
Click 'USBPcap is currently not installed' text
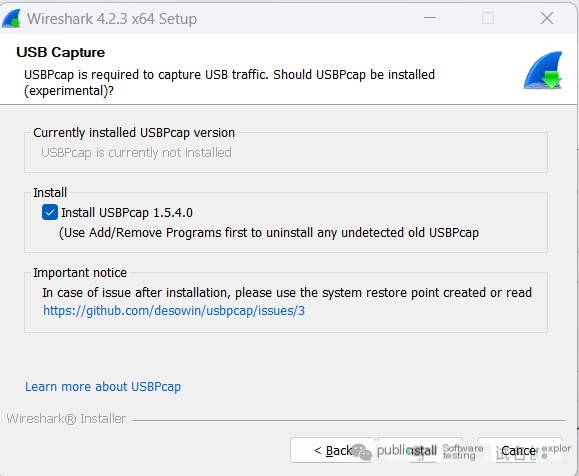pyautogui.click(x=136, y=153)
